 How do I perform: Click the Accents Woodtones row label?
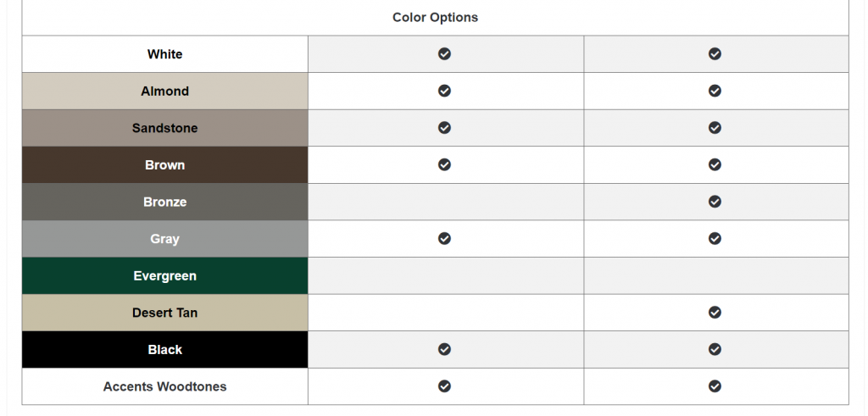tap(165, 386)
